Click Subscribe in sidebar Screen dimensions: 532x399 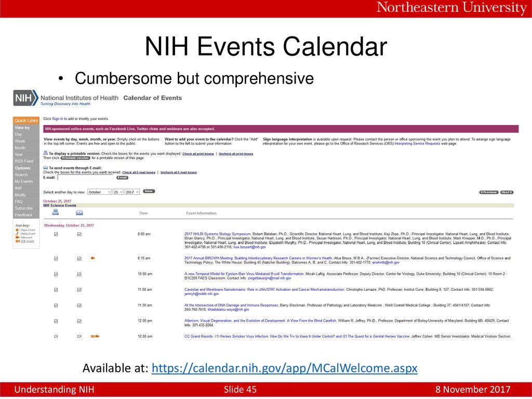point(23,208)
